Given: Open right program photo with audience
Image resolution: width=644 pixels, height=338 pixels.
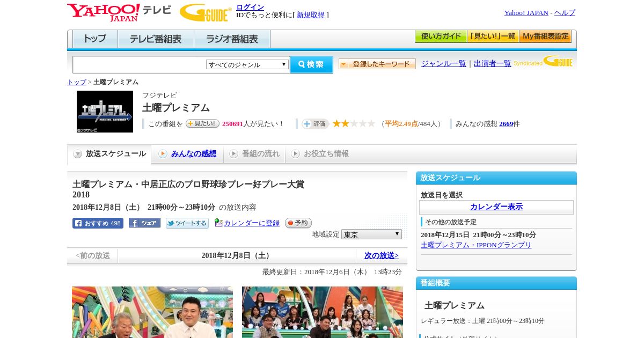Looking at the screenshot, I should [323, 312].
